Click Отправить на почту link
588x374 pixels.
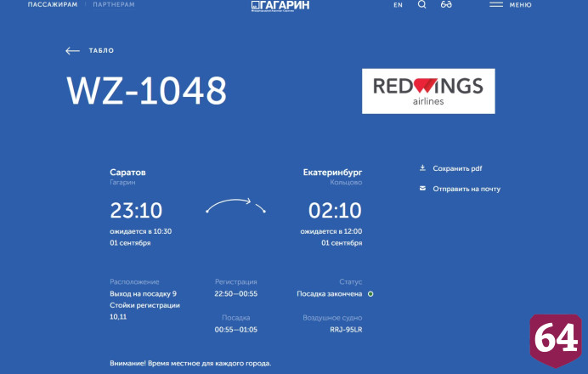(466, 189)
